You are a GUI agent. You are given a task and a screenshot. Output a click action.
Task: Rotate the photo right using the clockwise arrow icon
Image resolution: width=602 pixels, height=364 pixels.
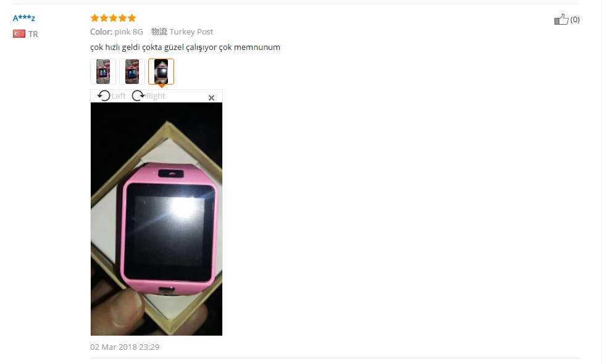138,96
